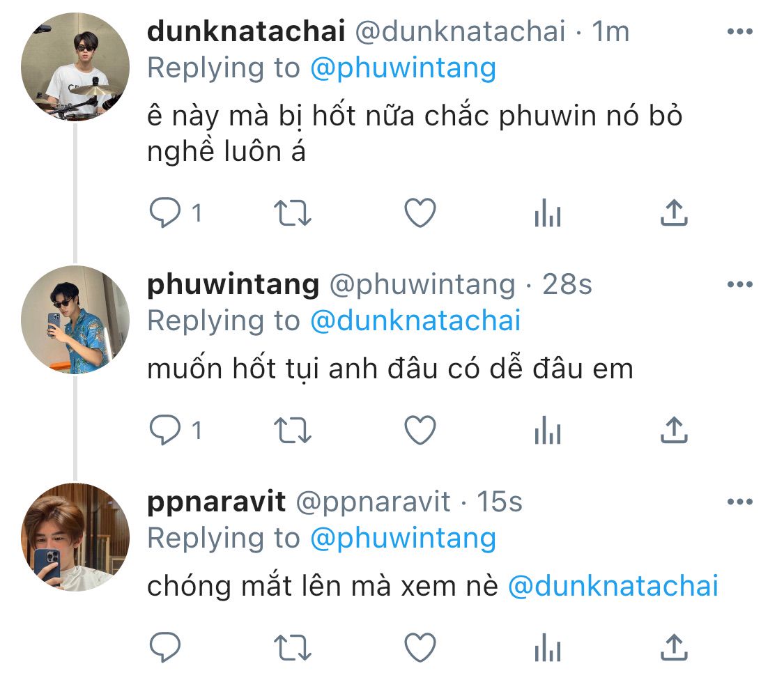The height and width of the screenshot is (680, 784).
Task: Like phuwintang's tweet
Action: [x=420, y=431]
